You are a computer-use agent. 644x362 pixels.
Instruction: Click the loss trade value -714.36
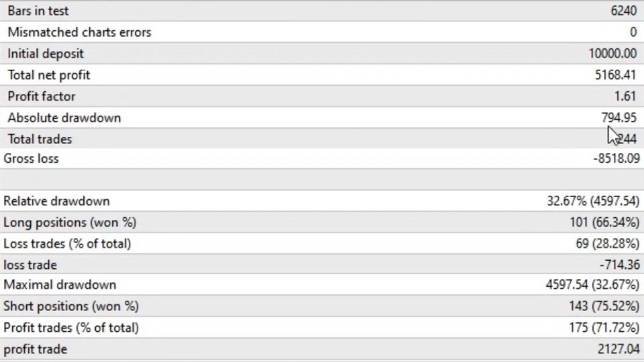click(x=619, y=265)
